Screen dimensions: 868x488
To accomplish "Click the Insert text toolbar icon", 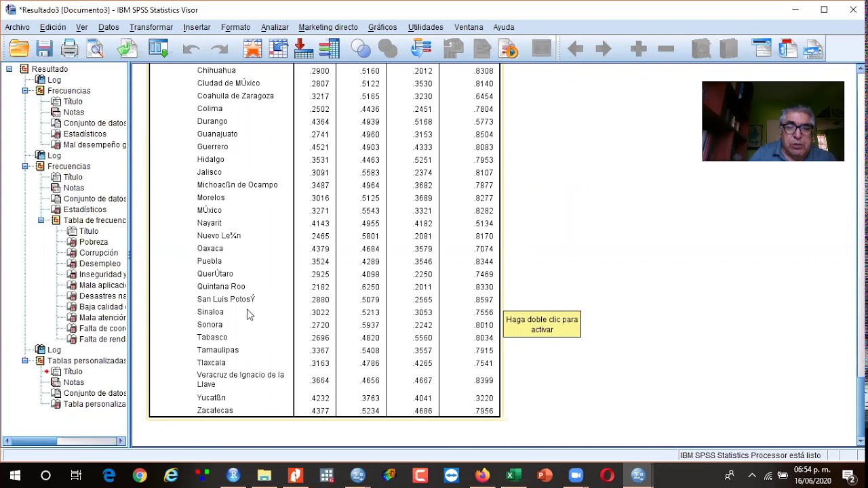I will tap(812, 49).
